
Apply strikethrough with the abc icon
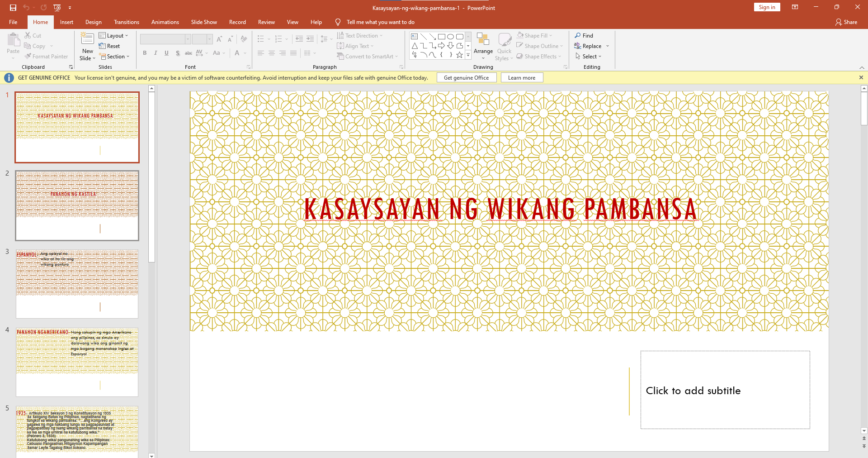(x=189, y=53)
